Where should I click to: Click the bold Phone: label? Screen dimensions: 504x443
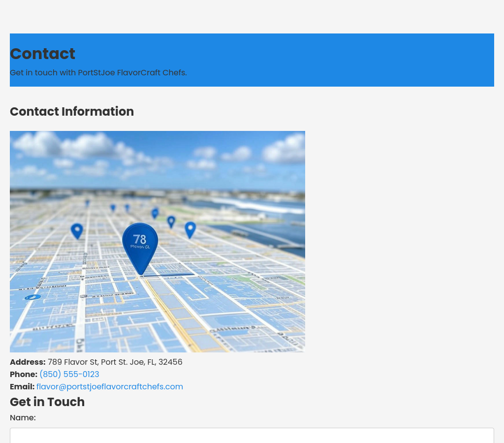coord(24,375)
